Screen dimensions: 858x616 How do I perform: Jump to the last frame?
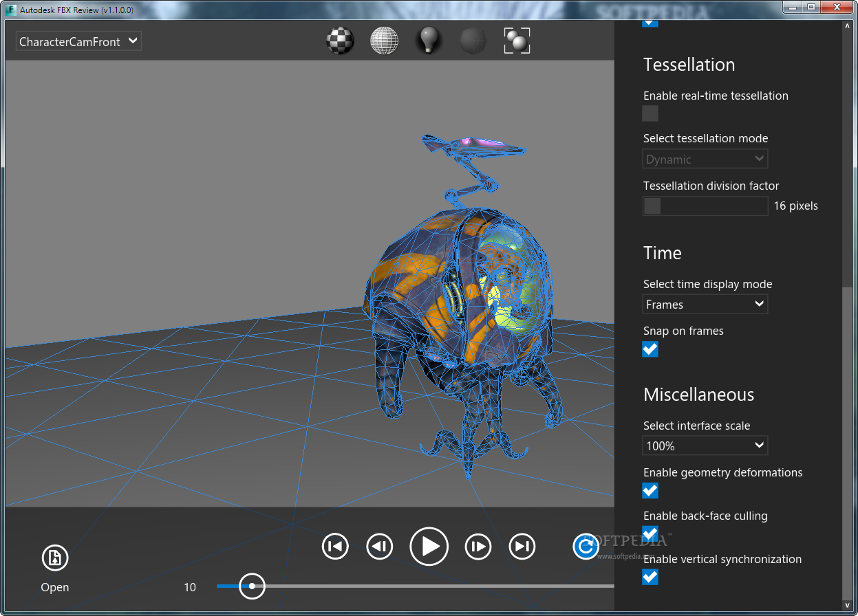pyautogui.click(x=522, y=547)
